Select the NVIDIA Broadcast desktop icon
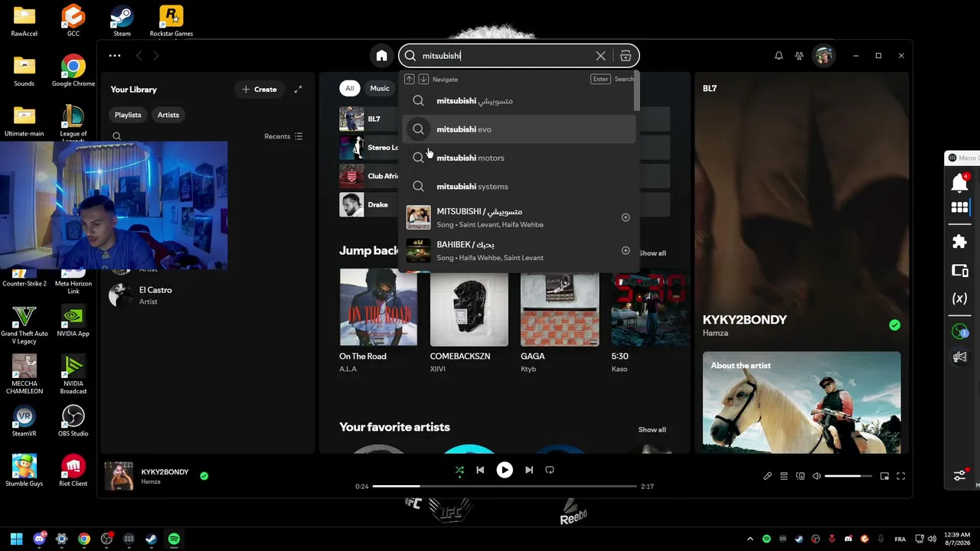 (73, 375)
